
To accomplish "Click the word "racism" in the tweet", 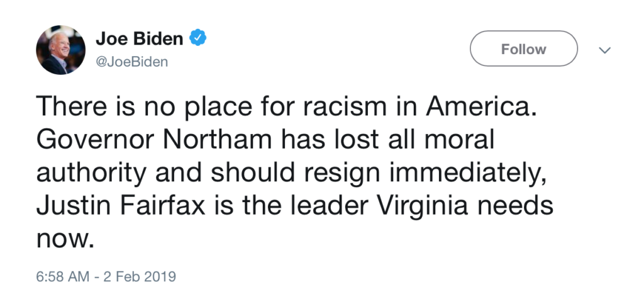I will click(345, 106).
